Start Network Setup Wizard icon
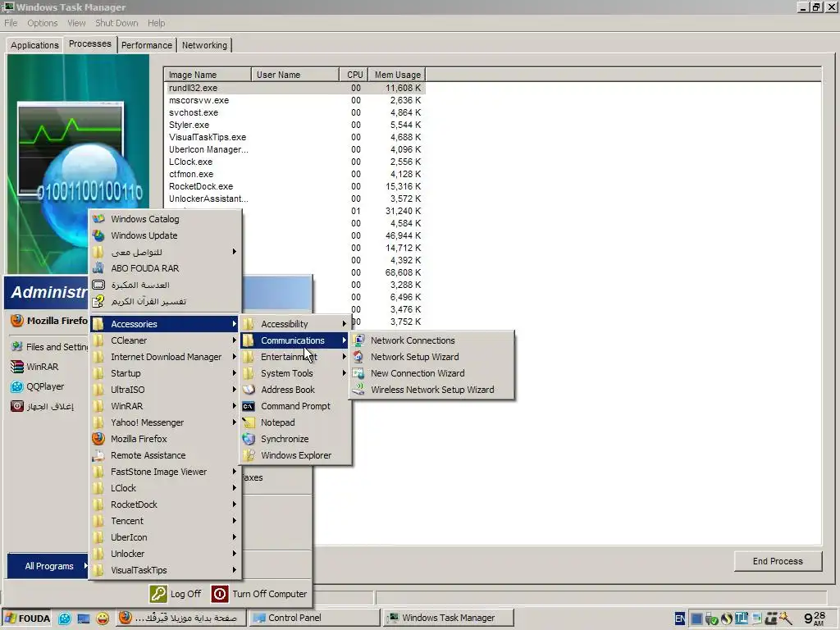The height and width of the screenshot is (630, 840). [358, 357]
